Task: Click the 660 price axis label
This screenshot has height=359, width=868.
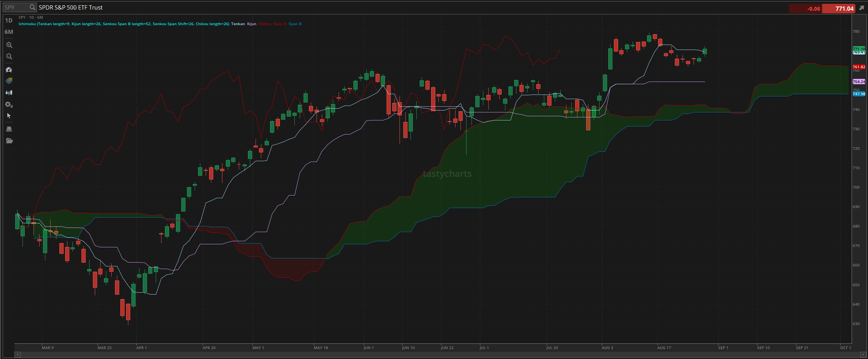Action: tap(856, 265)
